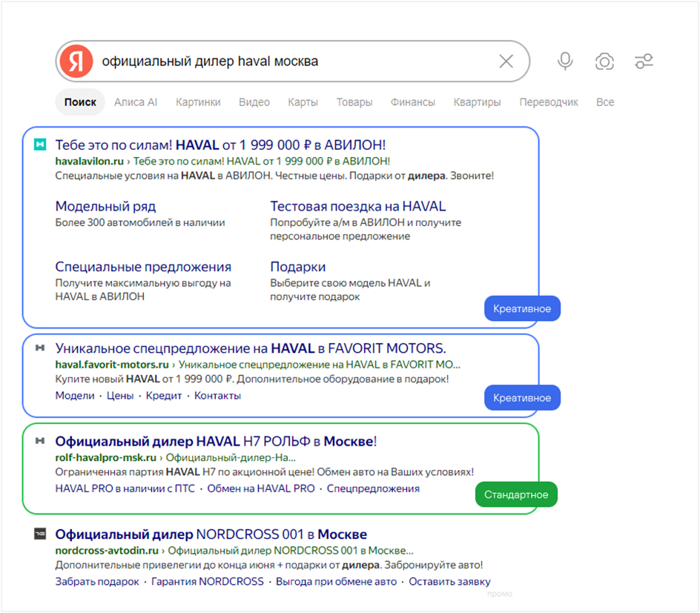Switch to the Картинки tab
This screenshot has height=613, width=700.
pos(198,102)
